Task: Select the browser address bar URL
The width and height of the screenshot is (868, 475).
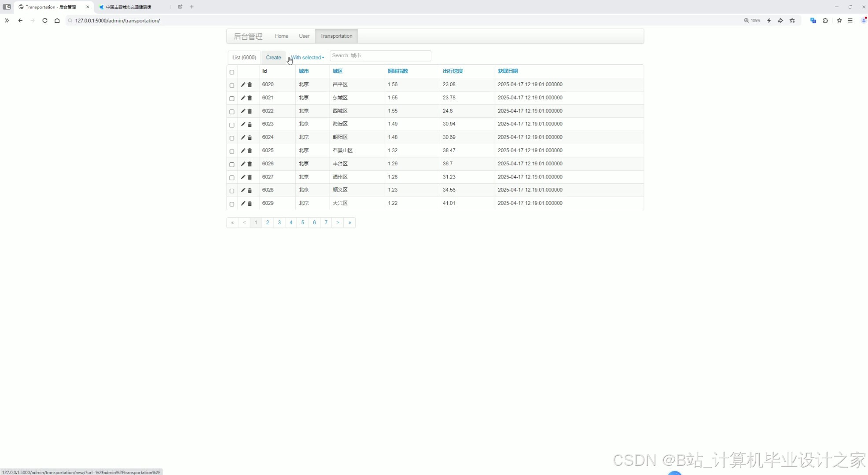Action: 118,21
